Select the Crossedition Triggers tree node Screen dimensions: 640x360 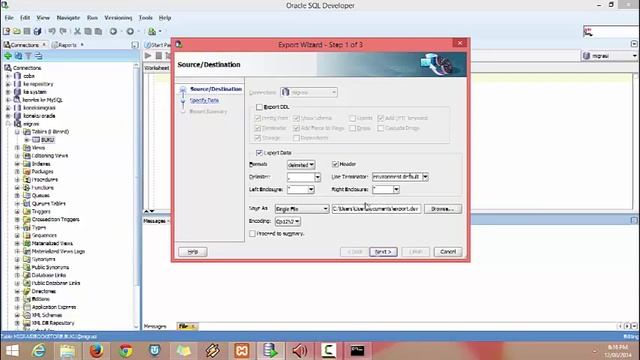(56, 220)
